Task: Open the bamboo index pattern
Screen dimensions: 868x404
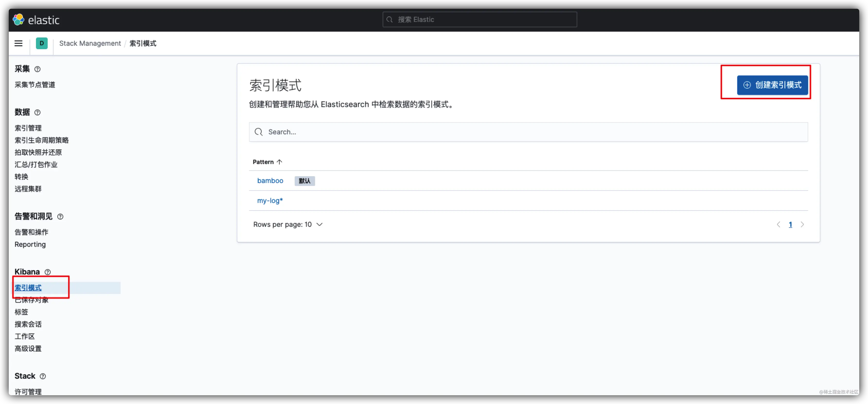Action: [270, 180]
